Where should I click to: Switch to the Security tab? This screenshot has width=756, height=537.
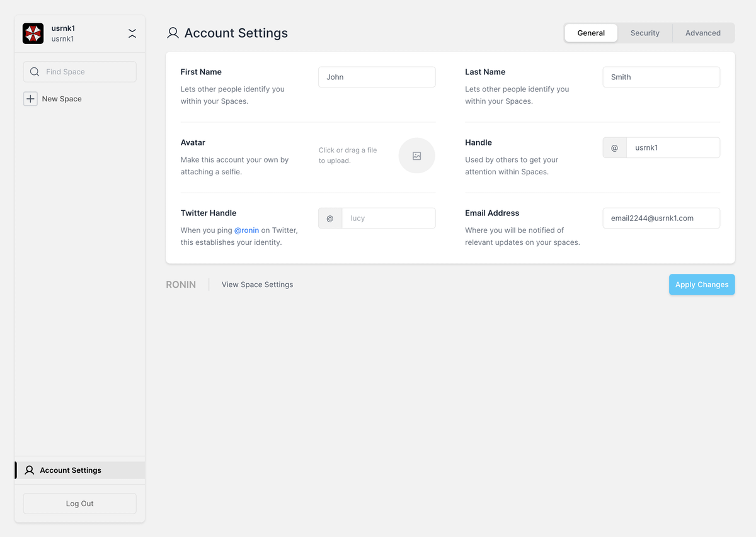click(x=644, y=33)
